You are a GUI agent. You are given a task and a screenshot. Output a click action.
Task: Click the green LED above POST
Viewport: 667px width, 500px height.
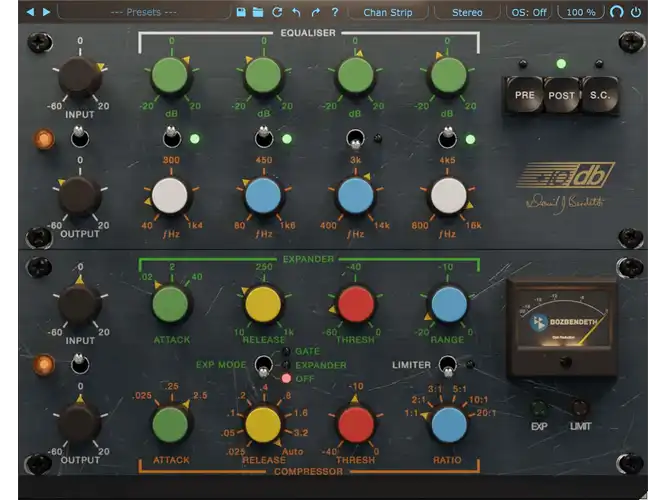[x=562, y=64]
